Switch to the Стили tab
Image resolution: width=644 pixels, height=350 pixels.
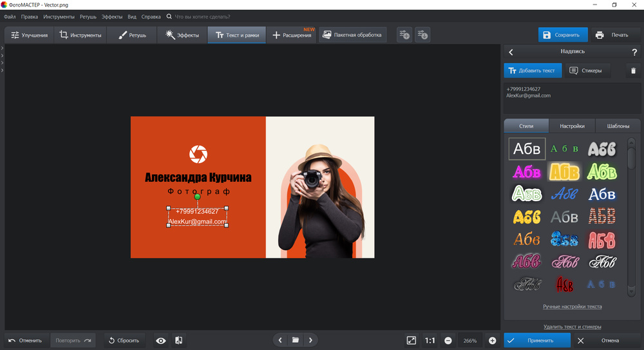(x=526, y=126)
